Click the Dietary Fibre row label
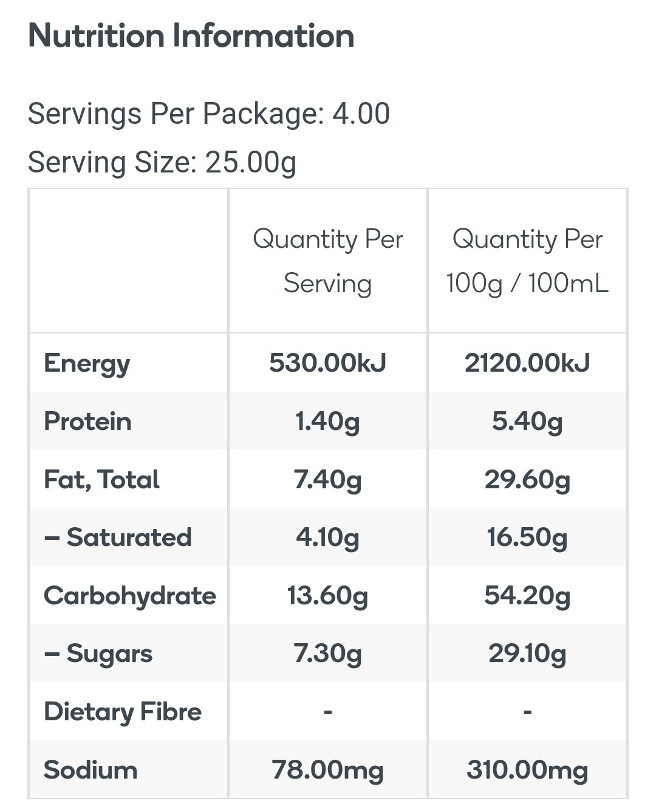This screenshot has height=812, width=656. click(x=123, y=712)
